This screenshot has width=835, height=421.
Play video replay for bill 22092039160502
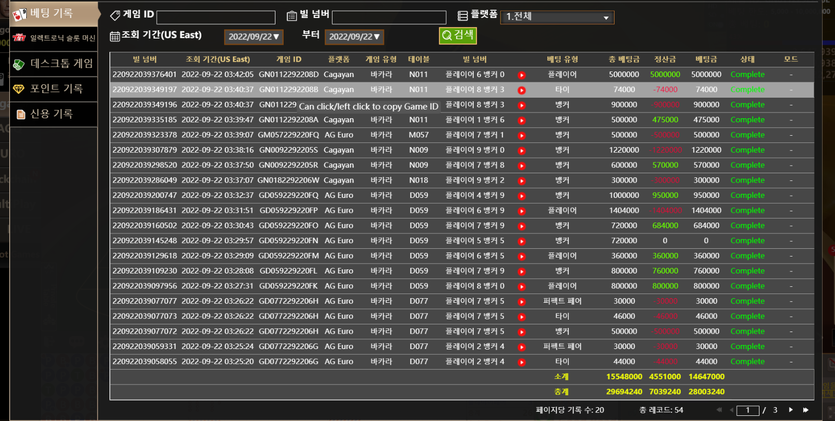pyautogui.click(x=521, y=226)
